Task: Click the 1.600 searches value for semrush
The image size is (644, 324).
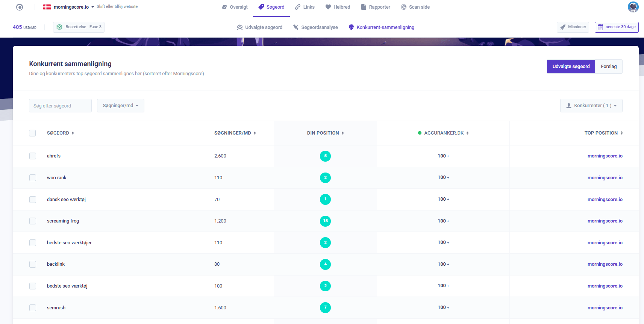Action: pyautogui.click(x=220, y=308)
